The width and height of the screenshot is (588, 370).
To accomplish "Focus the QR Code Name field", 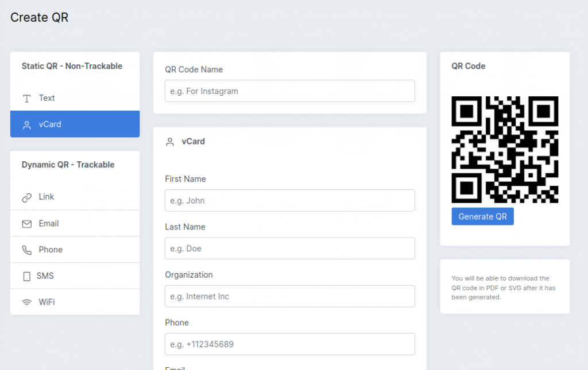I will (290, 91).
